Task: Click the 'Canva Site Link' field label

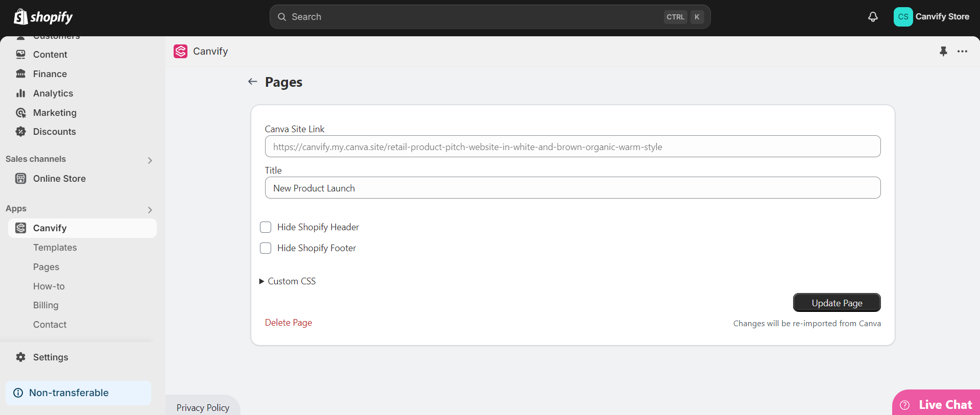Action: tap(294, 129)
